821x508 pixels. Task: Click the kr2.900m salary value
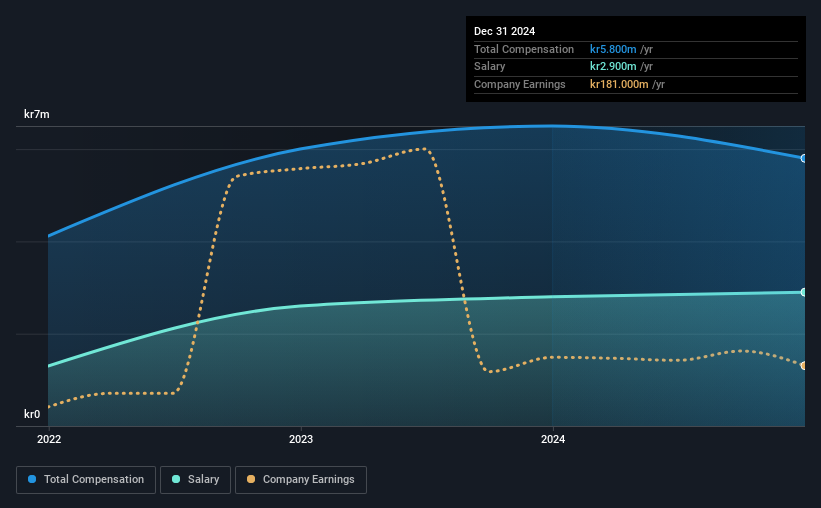click(613, 67)
